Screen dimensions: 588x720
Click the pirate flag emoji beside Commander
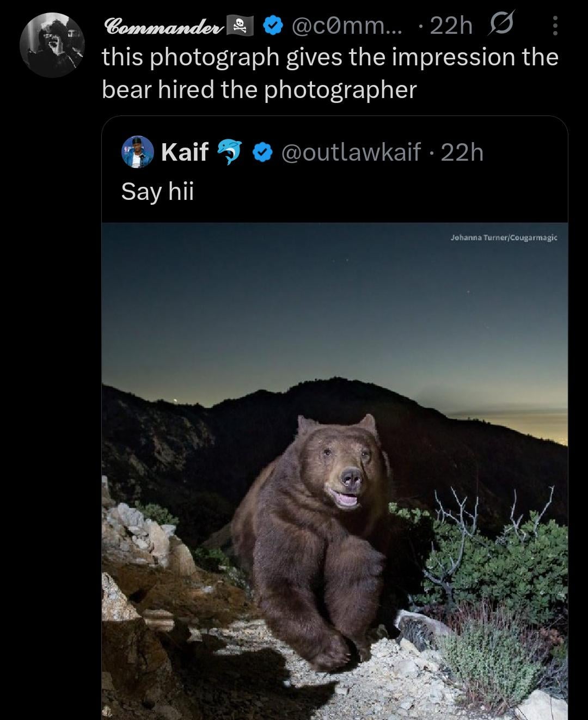pyautogui.click(x=240, y=25)
